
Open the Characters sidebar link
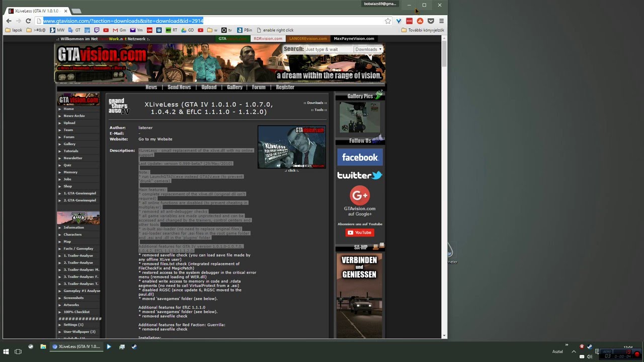72,234
